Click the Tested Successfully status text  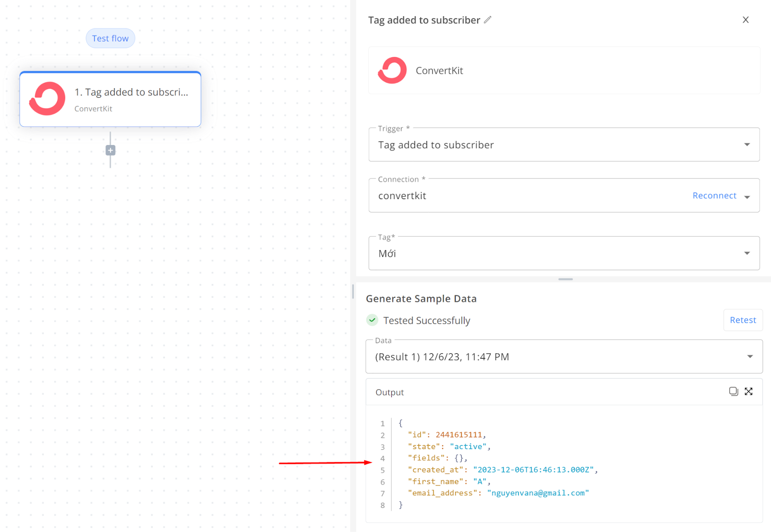tap(426, 320)
